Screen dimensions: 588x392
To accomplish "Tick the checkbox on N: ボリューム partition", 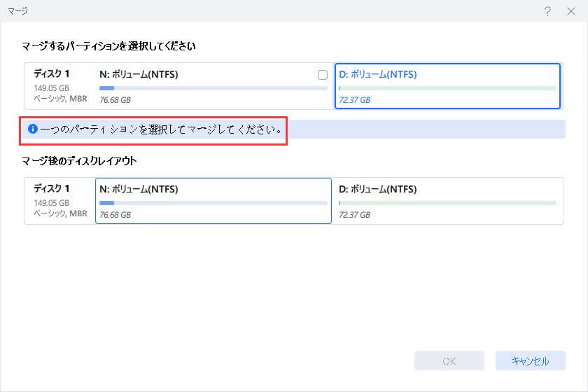I will point(323,75).
